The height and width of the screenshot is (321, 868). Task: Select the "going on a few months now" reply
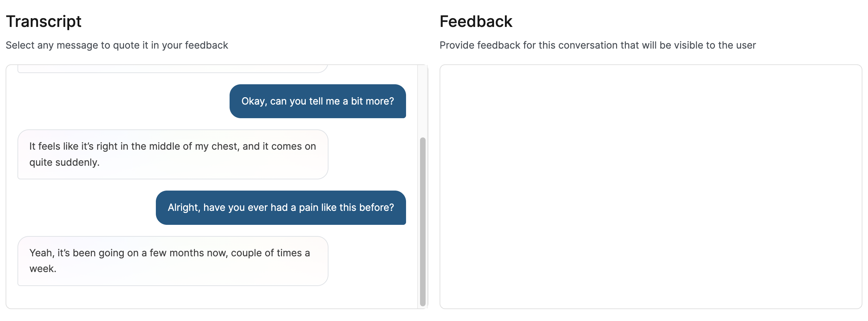point(173,261)
